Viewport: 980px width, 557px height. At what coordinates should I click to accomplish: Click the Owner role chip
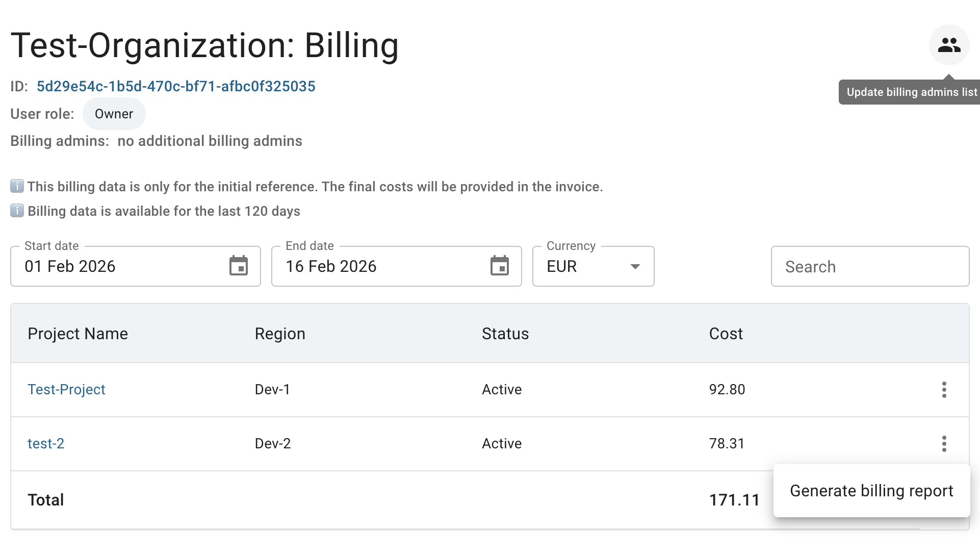(114, 114)
